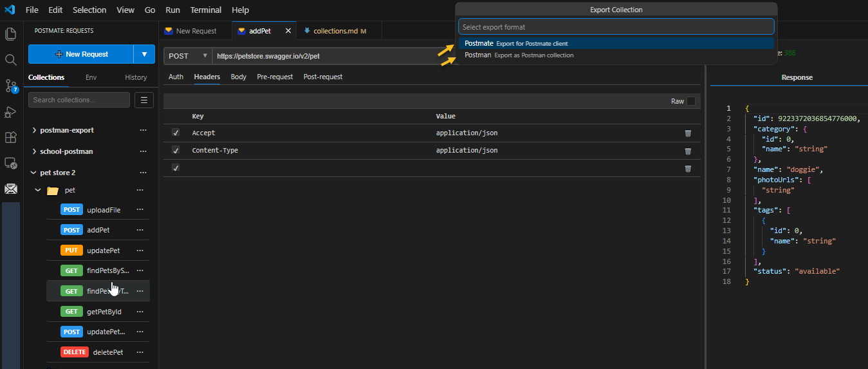This screenshot has height=369, width=868.
Task: Delete the Content-Type header row
Action: tap(688, 151)
